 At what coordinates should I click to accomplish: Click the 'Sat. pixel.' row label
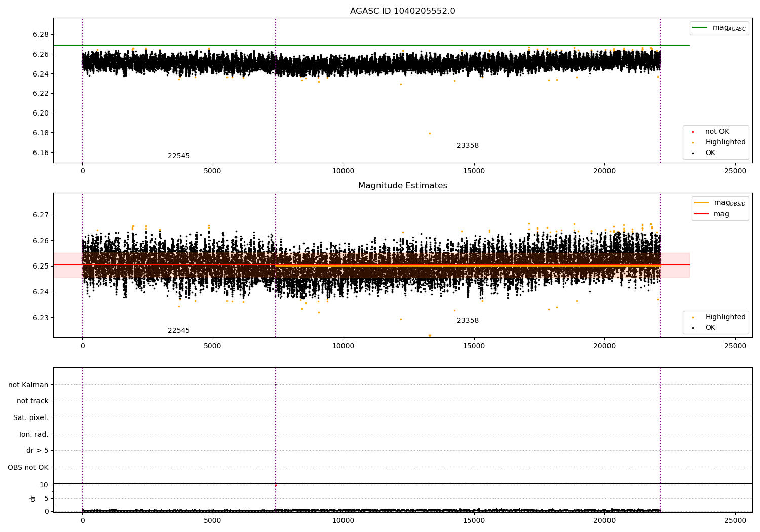pyautogui.click(x=31, y=418)
